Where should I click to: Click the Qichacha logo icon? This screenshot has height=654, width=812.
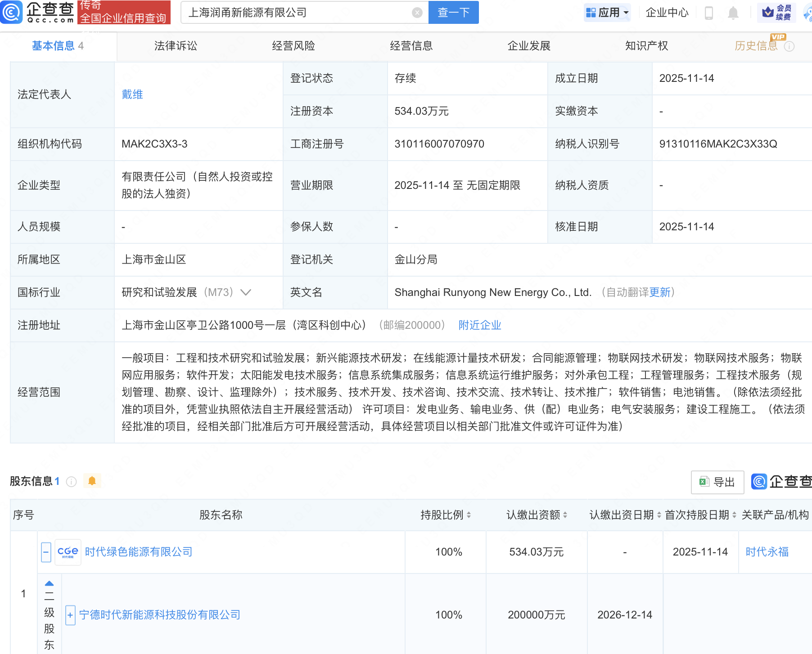pyautogui.click(x=11, y=12)
